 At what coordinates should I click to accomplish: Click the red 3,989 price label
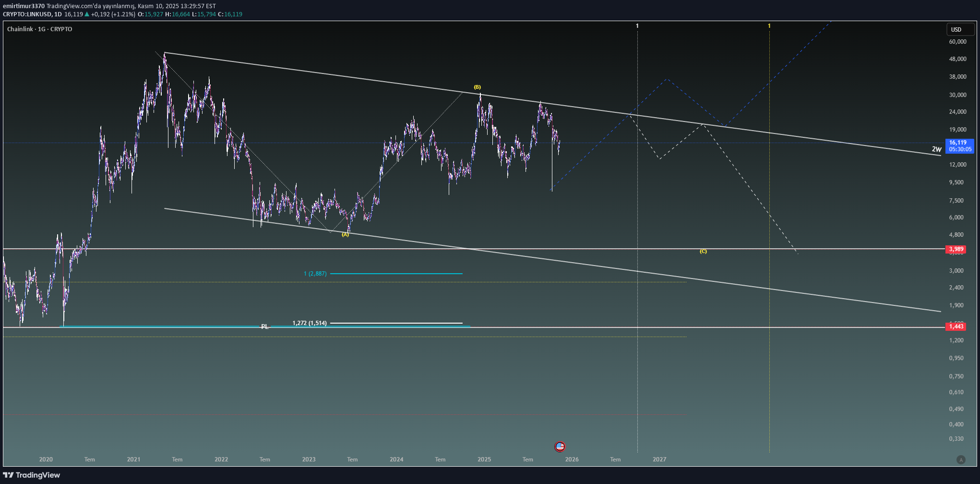click(956, 249)
